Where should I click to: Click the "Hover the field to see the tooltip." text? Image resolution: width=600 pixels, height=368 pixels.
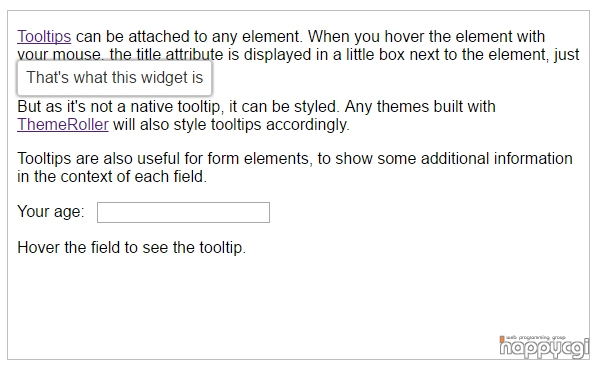131,248
